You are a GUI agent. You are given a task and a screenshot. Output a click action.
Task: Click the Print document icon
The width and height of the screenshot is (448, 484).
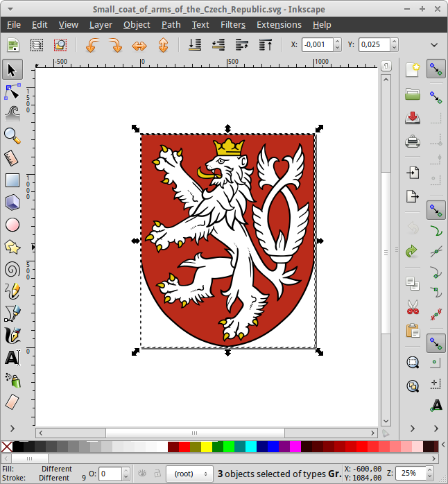click(413, 142)
